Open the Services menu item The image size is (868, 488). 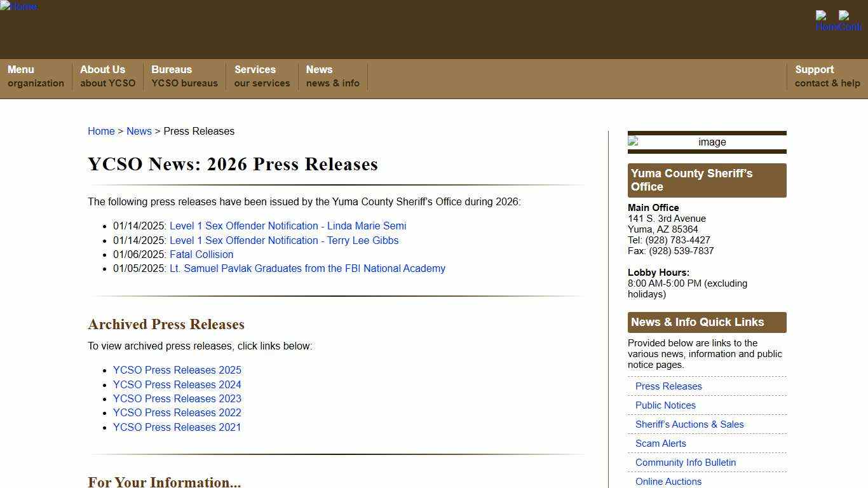(x=262, y=76)
